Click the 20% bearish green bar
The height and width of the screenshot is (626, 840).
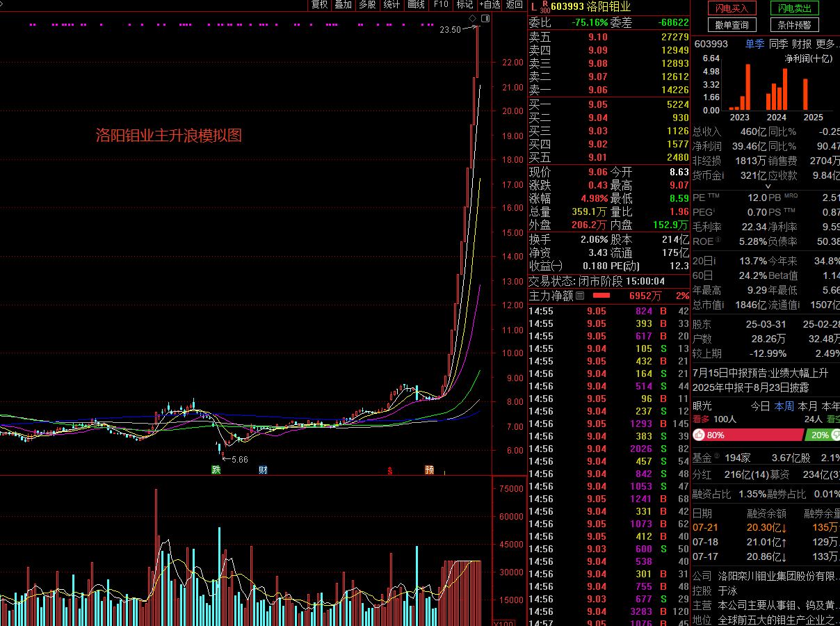click(x=821, y=435)
